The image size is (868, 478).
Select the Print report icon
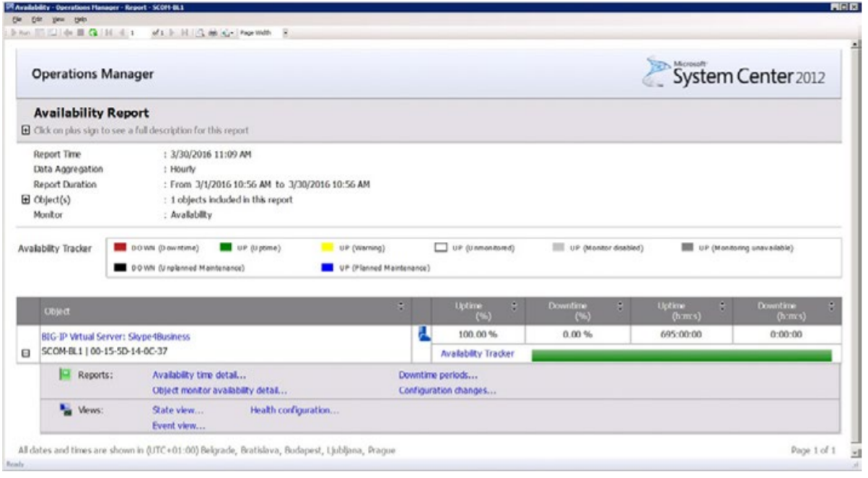[x=211, y=32]
